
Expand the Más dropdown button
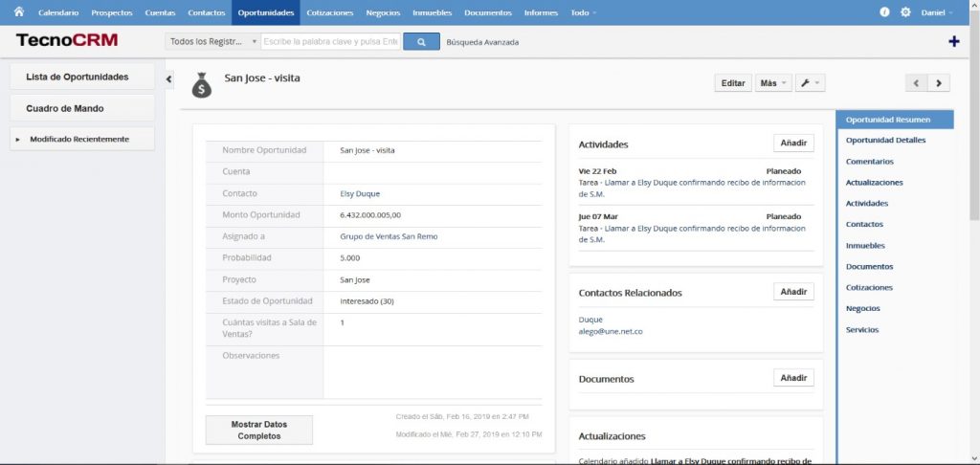(x=772, y=83)
